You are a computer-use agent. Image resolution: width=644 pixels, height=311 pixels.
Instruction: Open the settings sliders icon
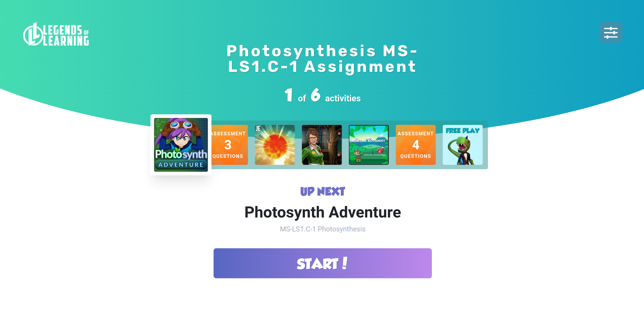[x=611, y=32]
